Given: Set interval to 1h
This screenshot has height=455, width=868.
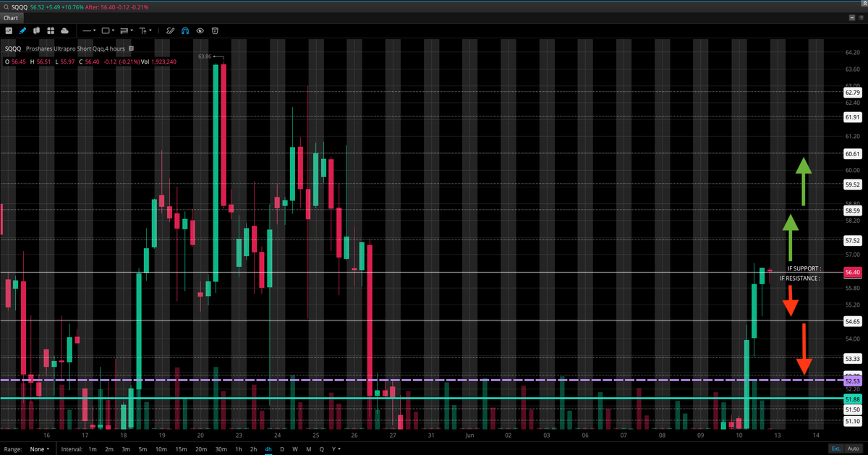Looking at the screenshot, I should pos(239,449).
